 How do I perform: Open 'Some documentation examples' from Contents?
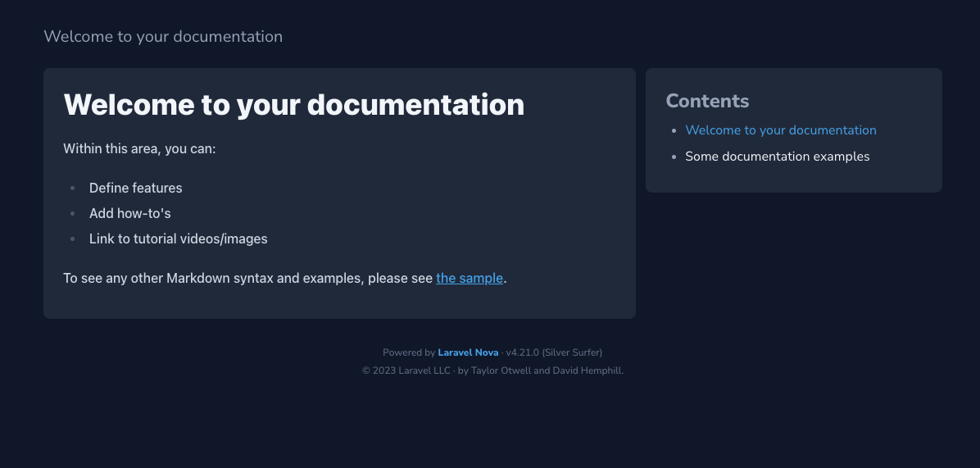coord(777,157)
